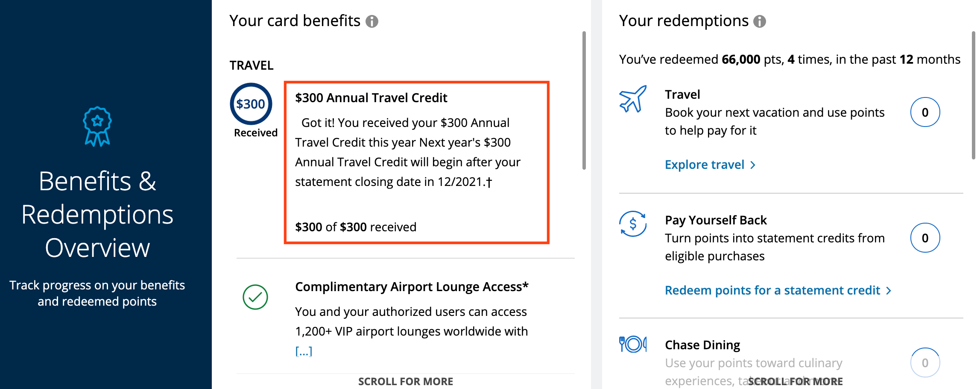980x389 pixels.
Task: Click chevron after Redeem points for statement credit
Action: click(x=889, y=291)
